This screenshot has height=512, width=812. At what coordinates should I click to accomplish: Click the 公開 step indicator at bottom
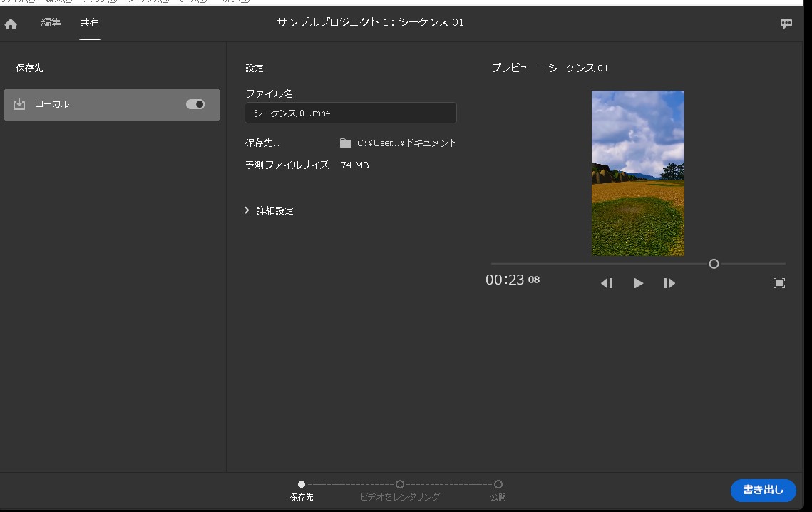tap(499, 483)
